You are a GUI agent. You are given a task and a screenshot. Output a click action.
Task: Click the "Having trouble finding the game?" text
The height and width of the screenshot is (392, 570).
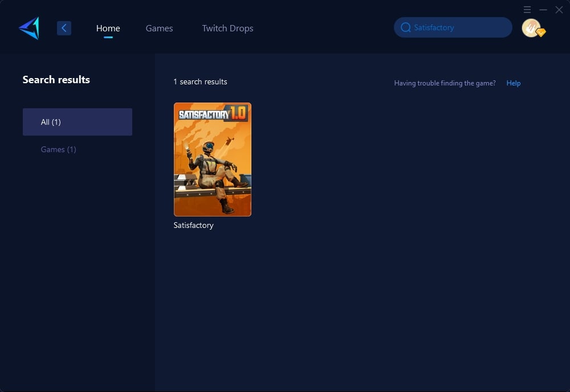coord(445,83)
